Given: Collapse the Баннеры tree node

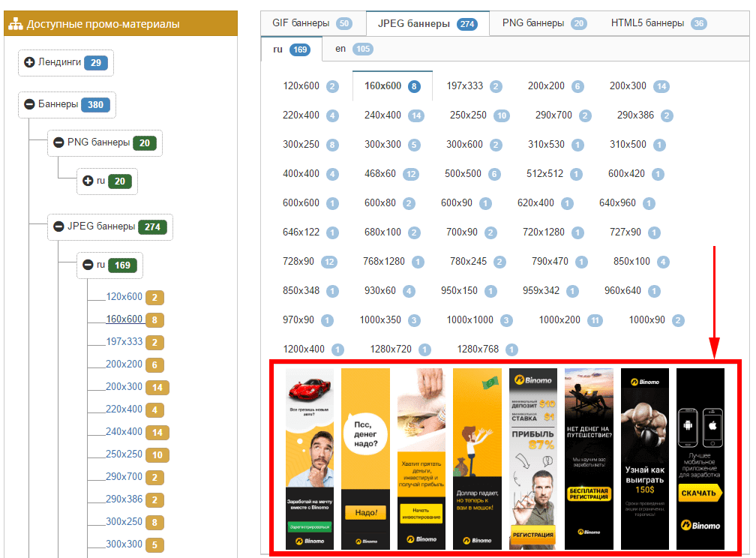Looking at the screenshot, I should click(x=29, y=104).
